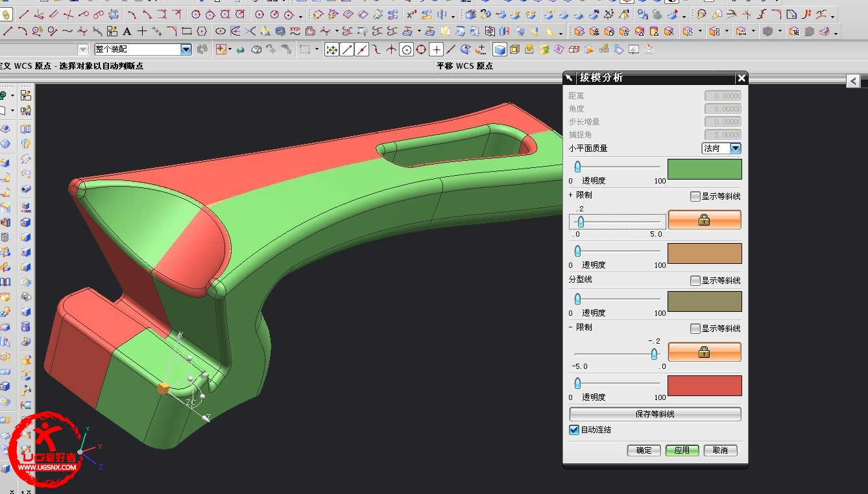Open the greyed type filter dropdown arrow

[83, 49]
